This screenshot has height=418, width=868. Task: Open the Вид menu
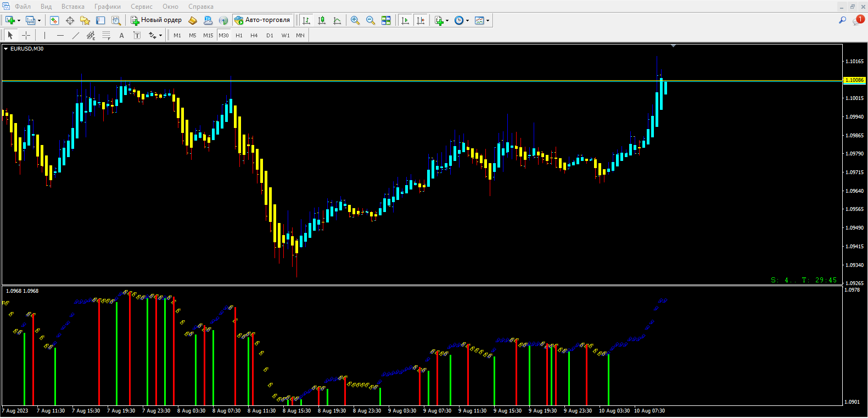tap(46, 7)
